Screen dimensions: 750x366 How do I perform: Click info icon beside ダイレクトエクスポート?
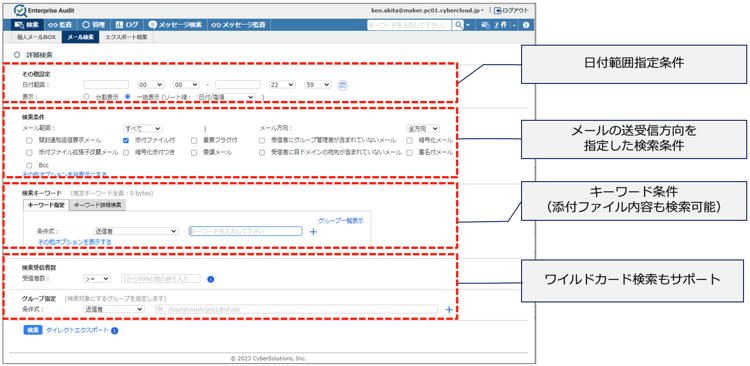click(x=114, y=331)
